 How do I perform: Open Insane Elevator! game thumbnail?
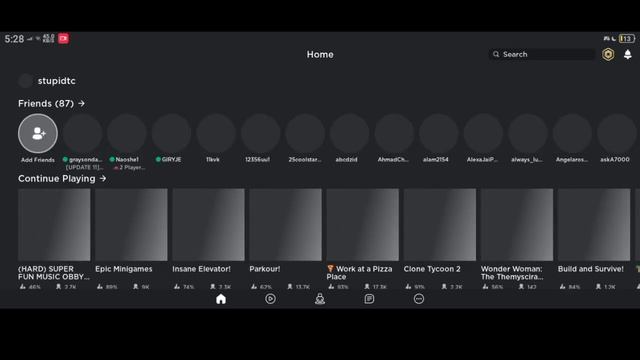coord(209,224)
